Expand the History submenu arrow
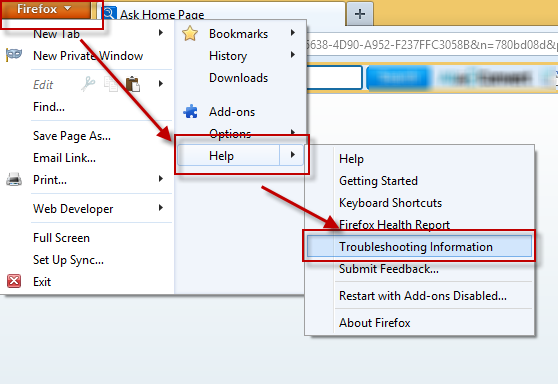 [x=293, y=54]
